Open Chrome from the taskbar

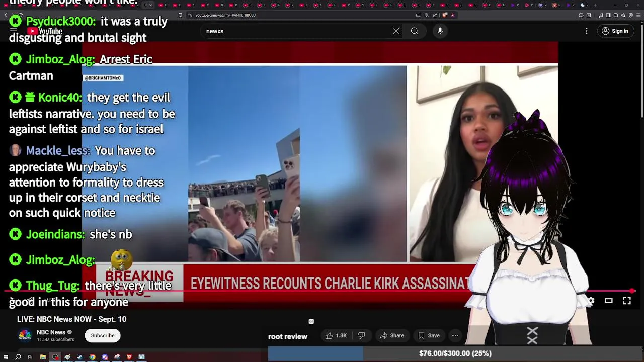coord(92,357)
